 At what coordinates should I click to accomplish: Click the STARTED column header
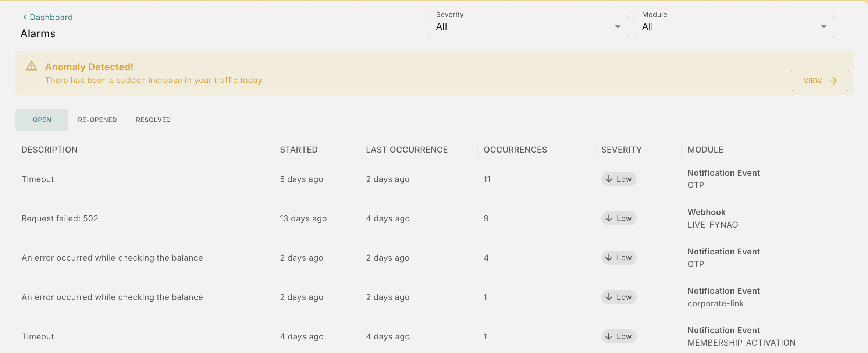tap(299, 150)
